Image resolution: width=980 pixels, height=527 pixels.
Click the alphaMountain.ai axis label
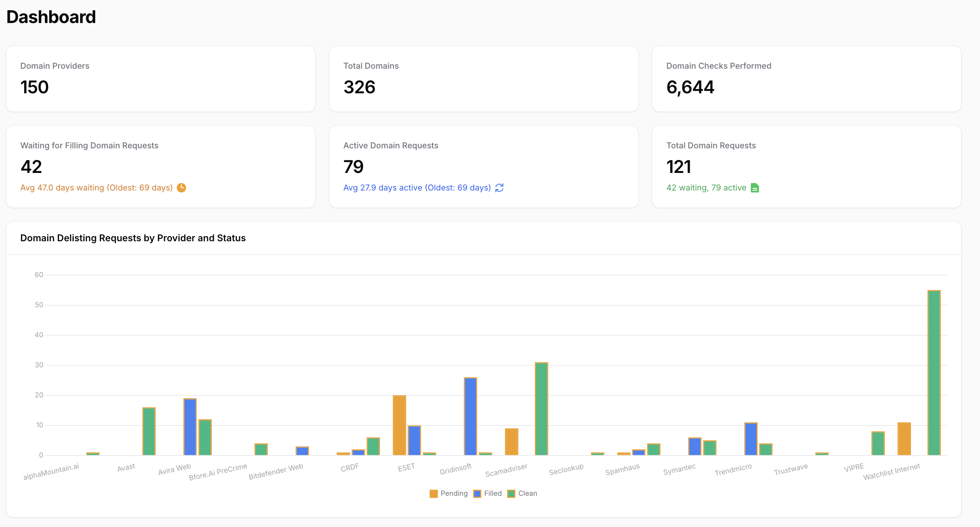click(51, 472)
